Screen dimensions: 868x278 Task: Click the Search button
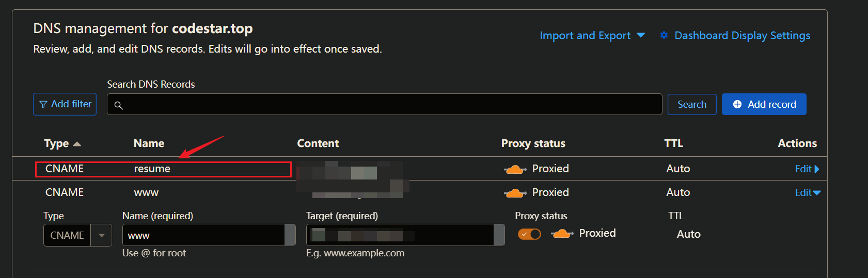tap(692, 104)
